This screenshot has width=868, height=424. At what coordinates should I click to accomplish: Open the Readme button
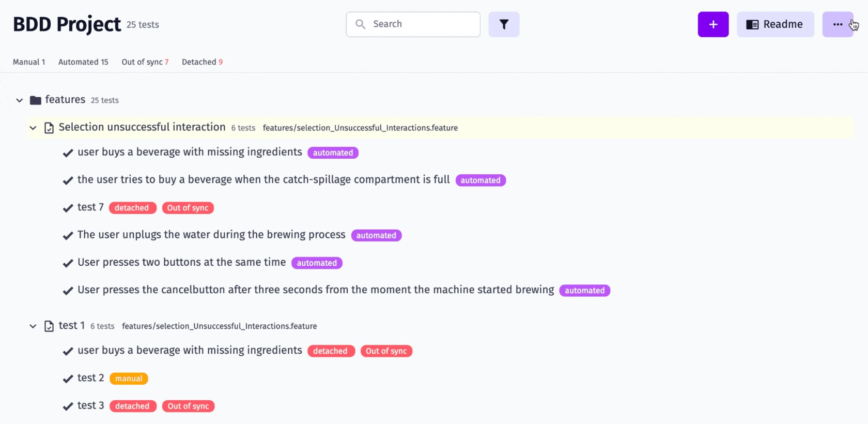[775, 24]
